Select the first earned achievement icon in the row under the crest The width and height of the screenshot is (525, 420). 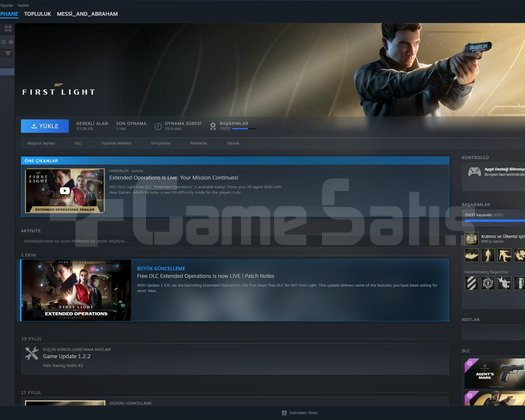[x=471, y=255]
